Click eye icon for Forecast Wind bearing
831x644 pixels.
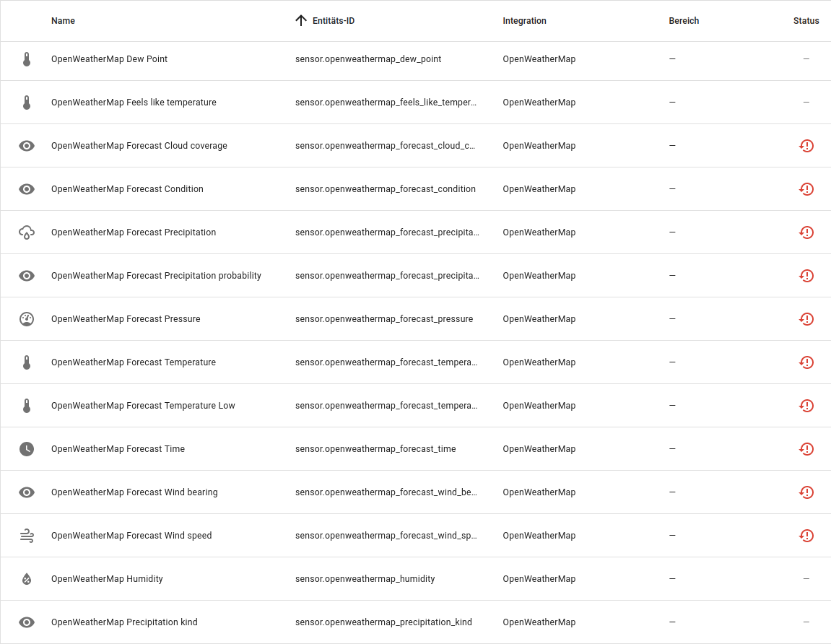tap(27, 492)
